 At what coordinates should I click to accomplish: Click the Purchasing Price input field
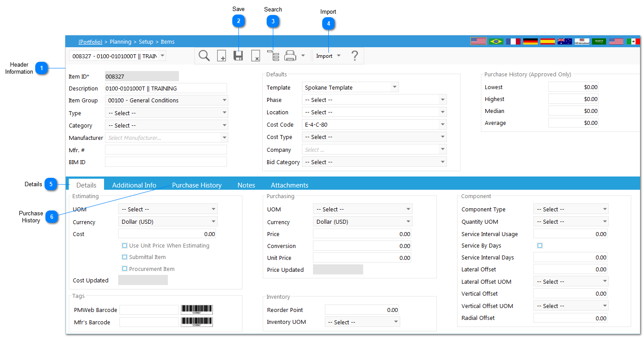pyautogui.click(x=362, y=234)
